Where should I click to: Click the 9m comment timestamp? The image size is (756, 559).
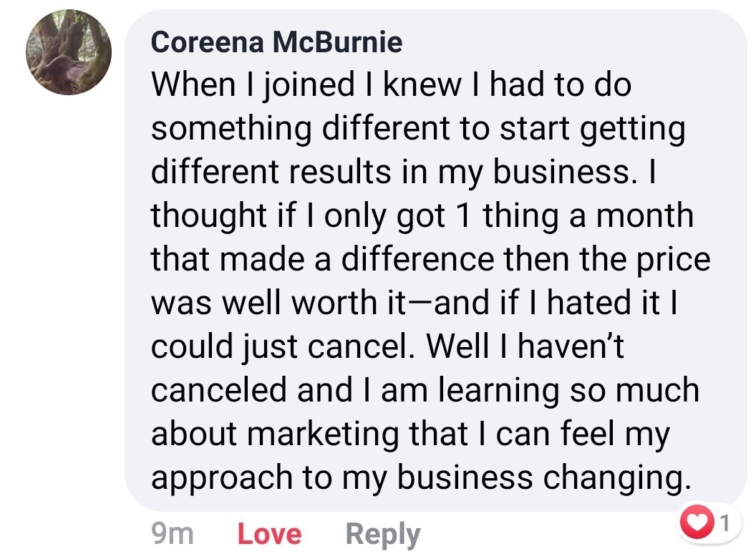[173, 534]
